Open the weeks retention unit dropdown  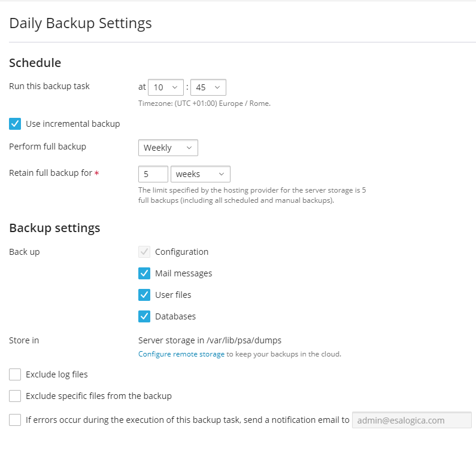[200, 174]
